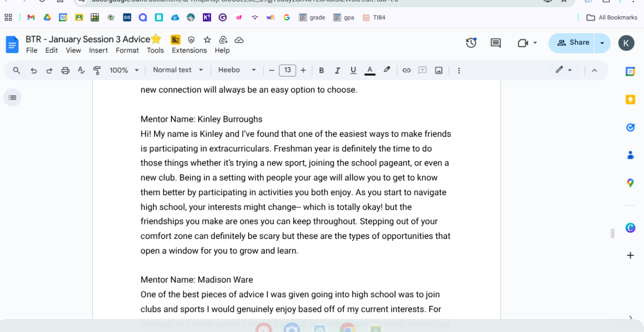
Task: Open the text color picker
Action: point(370,70)
